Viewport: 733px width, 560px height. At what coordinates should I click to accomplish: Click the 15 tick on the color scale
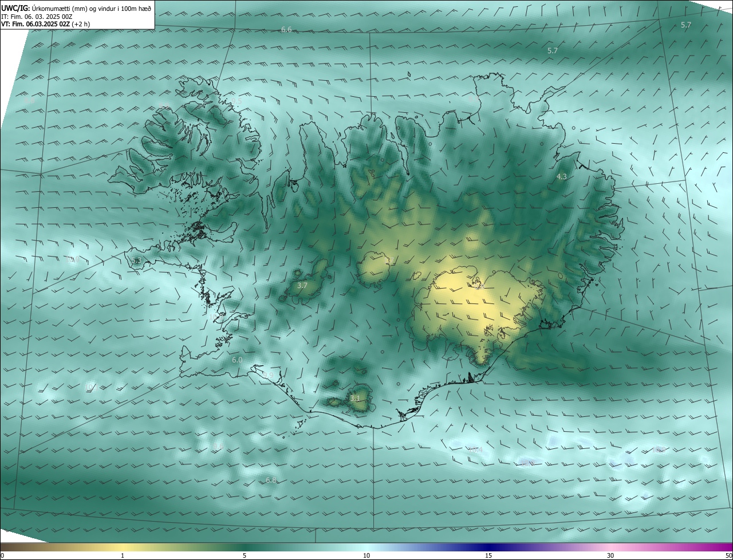(x=488, y=555)
